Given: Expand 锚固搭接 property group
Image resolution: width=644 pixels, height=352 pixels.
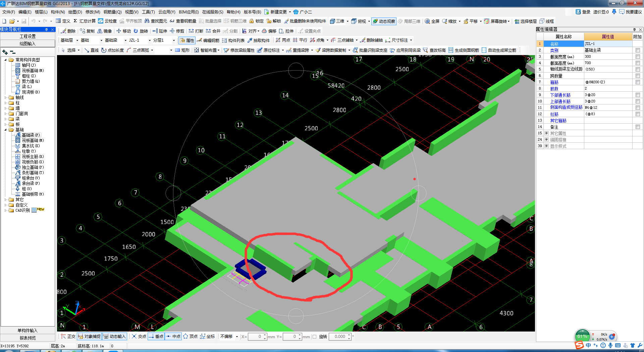Looking at the screenshot, I should (x=546, y=139).
